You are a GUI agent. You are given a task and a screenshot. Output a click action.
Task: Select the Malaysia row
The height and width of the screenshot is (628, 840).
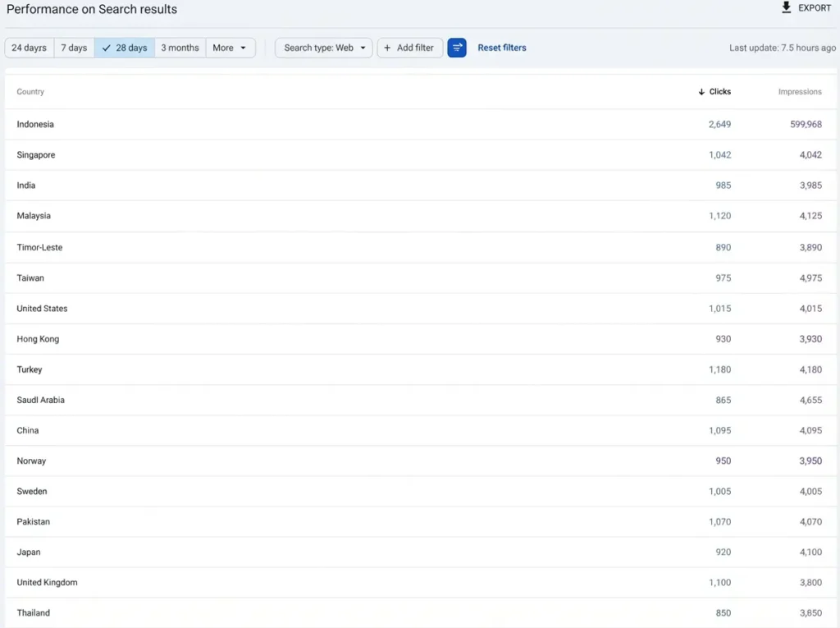coord(421,216)
